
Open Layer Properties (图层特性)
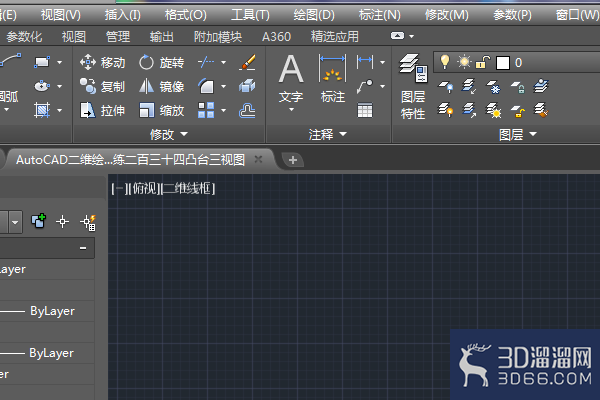(x=413, y=87)
